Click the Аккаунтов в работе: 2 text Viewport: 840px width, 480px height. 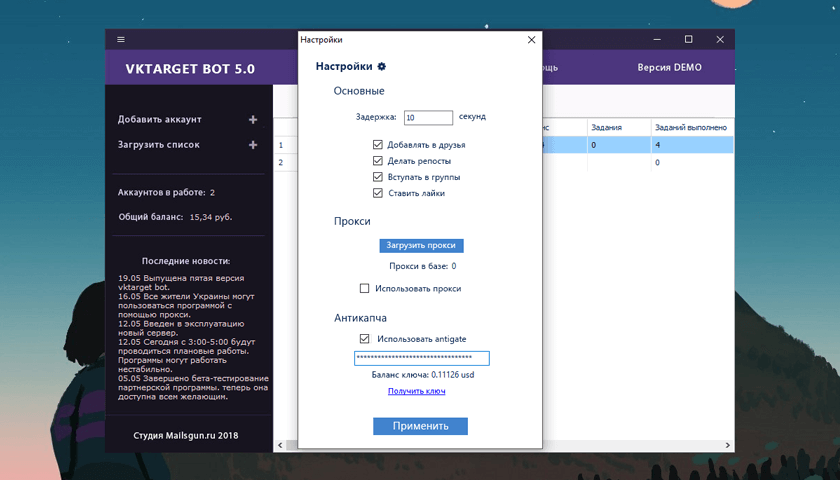pos(166,192)
